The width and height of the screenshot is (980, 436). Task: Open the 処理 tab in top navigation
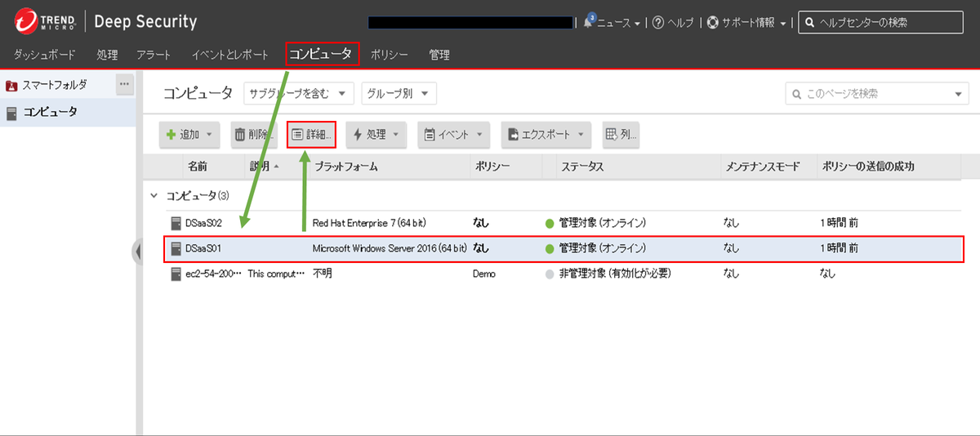[107, 55]
